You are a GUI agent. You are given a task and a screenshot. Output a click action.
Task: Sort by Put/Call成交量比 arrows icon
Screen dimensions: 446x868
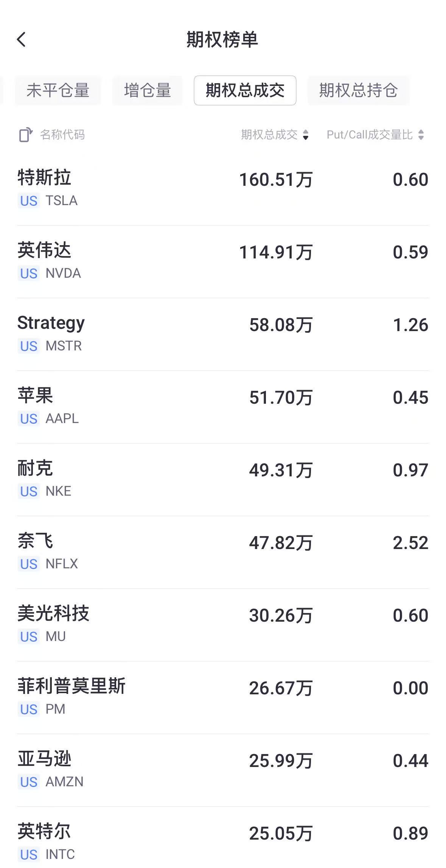(x=421, y=135)
